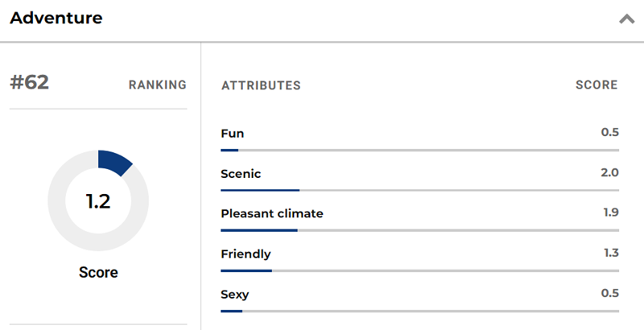Click the Friendly 1.3 score value
644x330 pixels.
610,253
